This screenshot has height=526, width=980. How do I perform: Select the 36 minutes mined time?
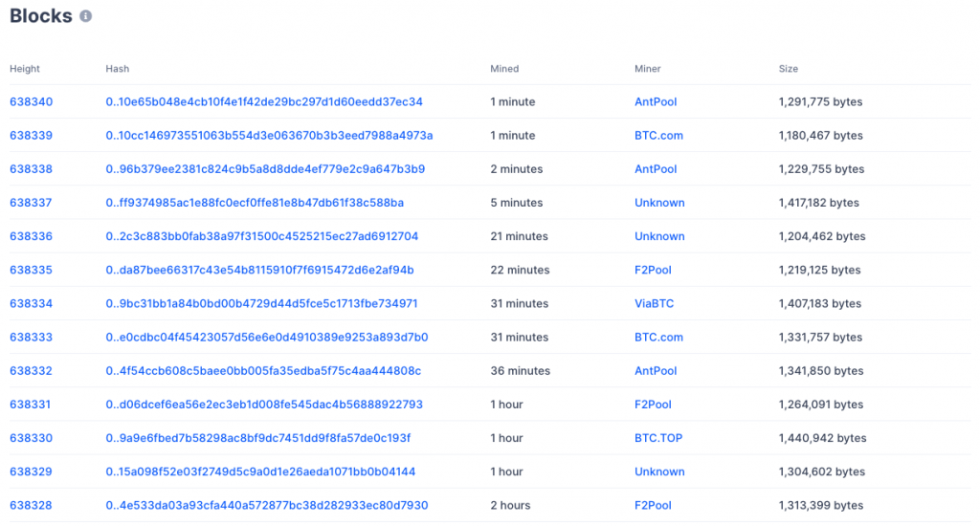pos(520,371)
